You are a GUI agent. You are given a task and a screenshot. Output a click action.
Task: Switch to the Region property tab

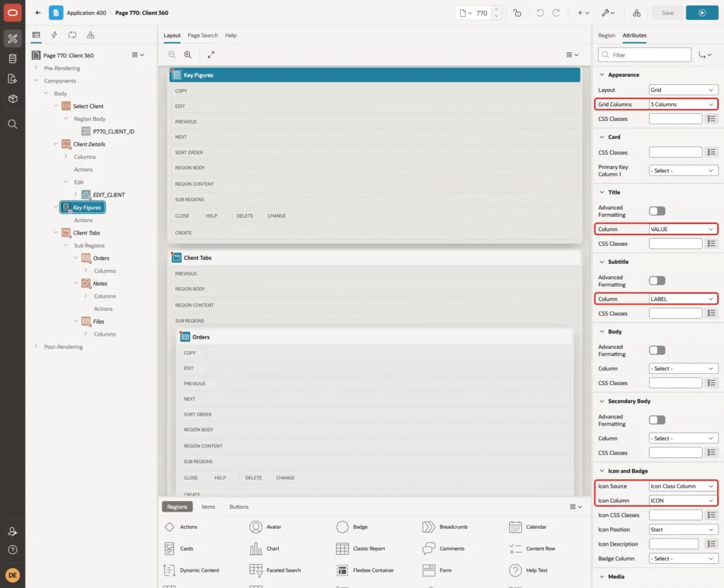point(606,35)
